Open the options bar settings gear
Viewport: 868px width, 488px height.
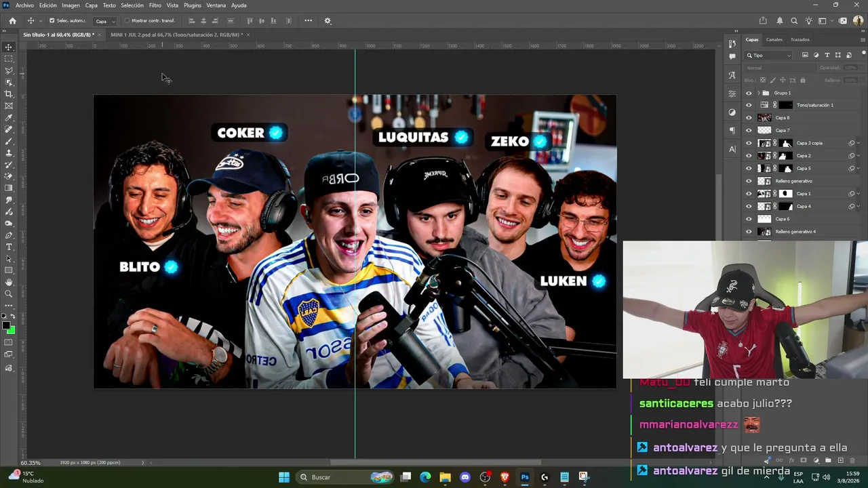pos(328,21)
